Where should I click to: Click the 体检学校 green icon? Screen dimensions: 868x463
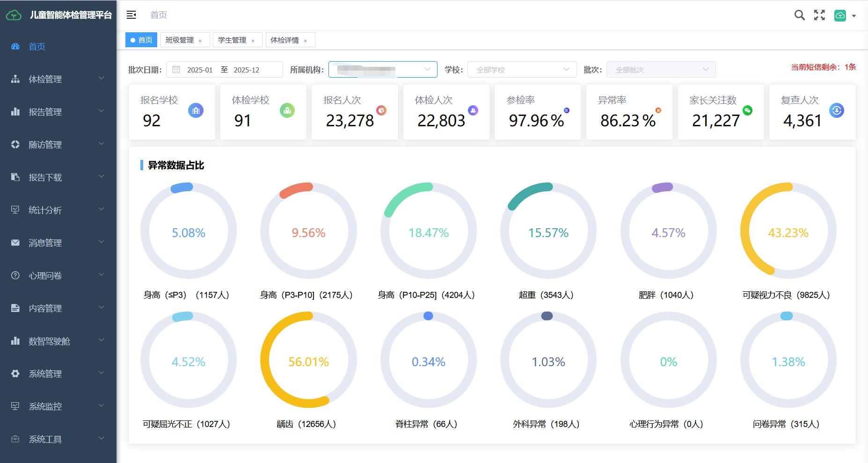click(287, 110)
